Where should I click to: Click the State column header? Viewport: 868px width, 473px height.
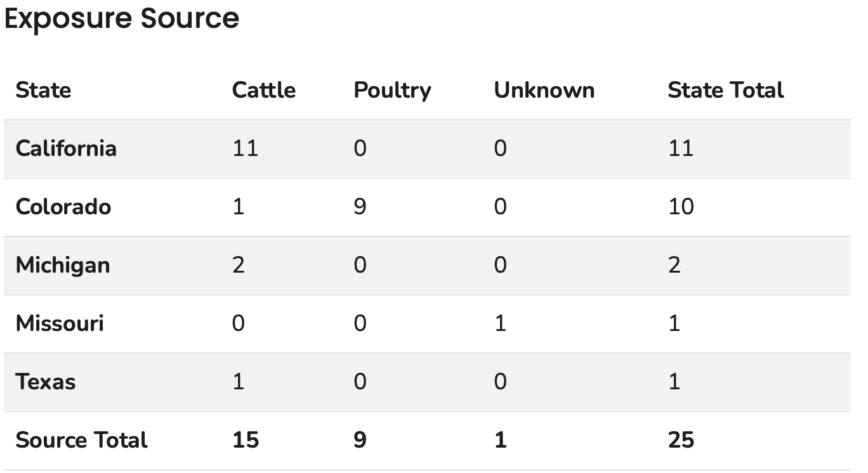coord(43,90)
